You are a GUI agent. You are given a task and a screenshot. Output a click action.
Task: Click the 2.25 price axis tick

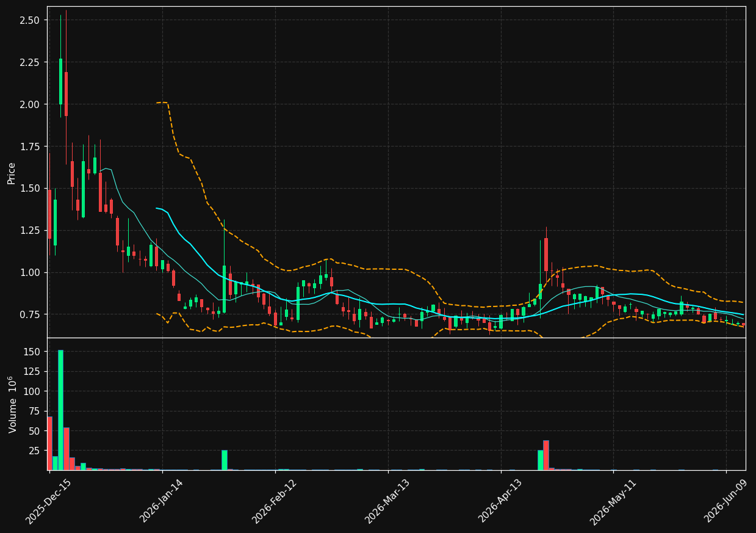click(29, 62)
